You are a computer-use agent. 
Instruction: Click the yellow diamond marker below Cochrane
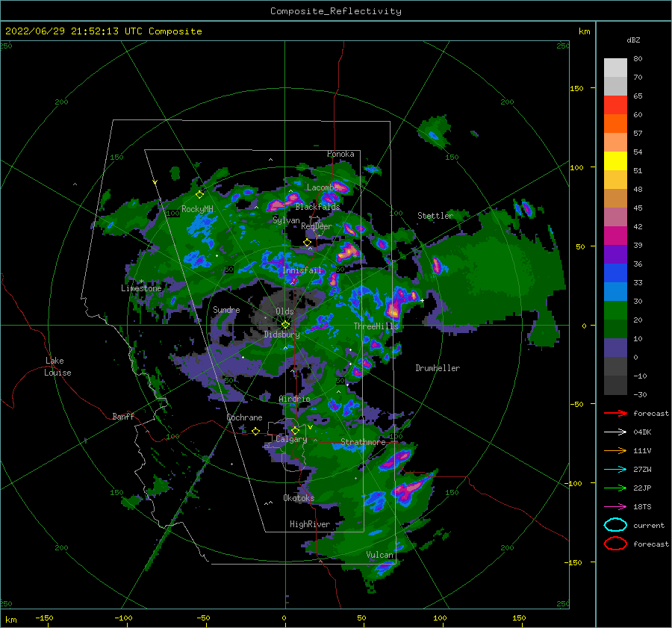click(x=255, y=431)
